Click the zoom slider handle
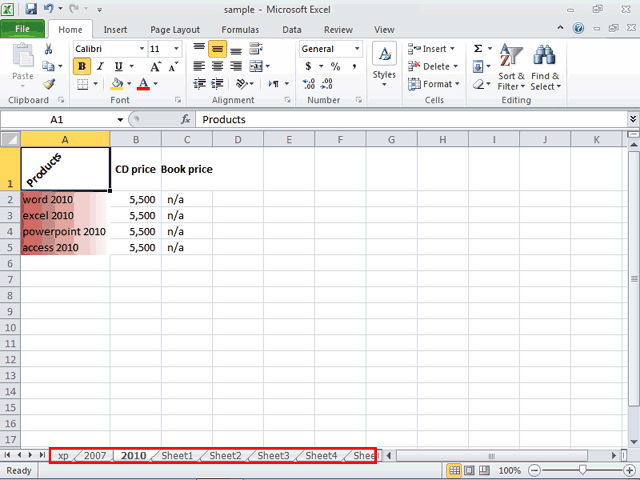 (582, 471)
